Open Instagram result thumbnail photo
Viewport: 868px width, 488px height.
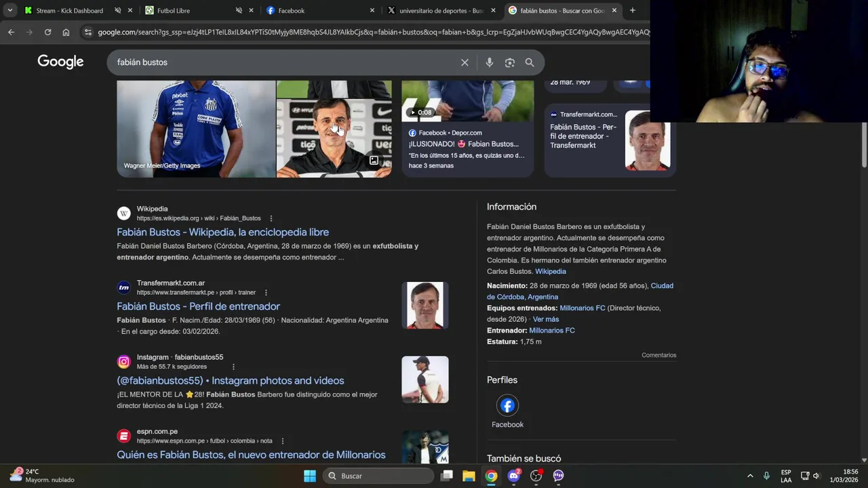425,380
